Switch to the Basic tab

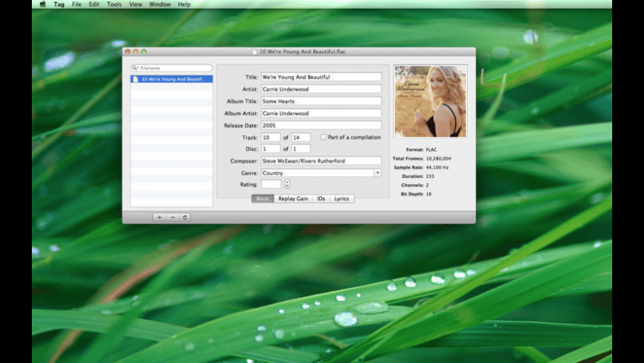263,199
